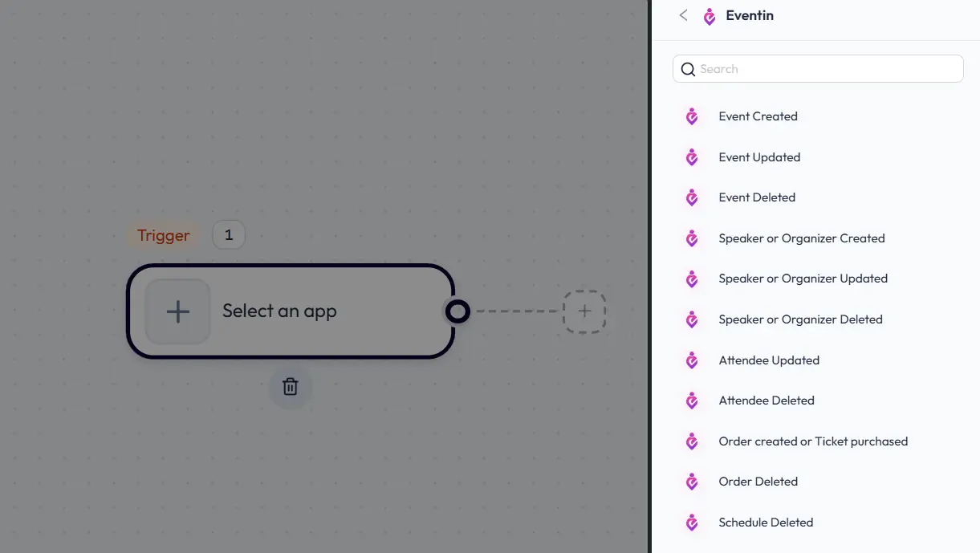Click the Eventin logo in the panel header
This screenshot has height=553, width=980.
tap(710, 15)
